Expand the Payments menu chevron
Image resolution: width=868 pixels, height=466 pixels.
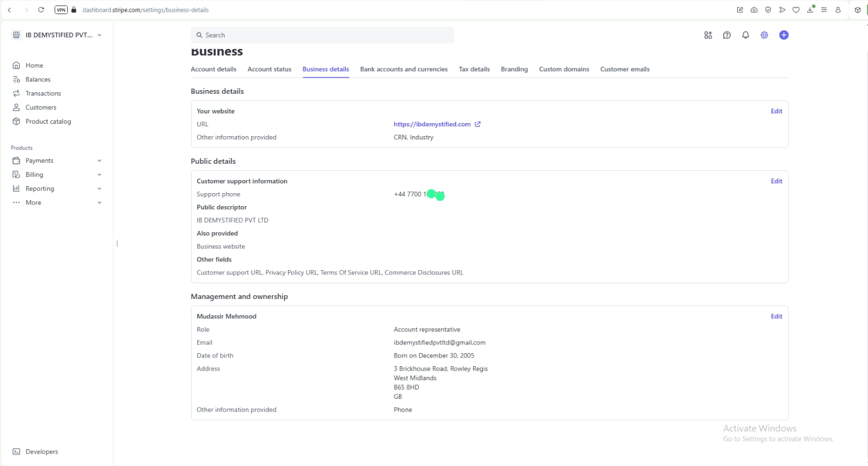[99, 161]
